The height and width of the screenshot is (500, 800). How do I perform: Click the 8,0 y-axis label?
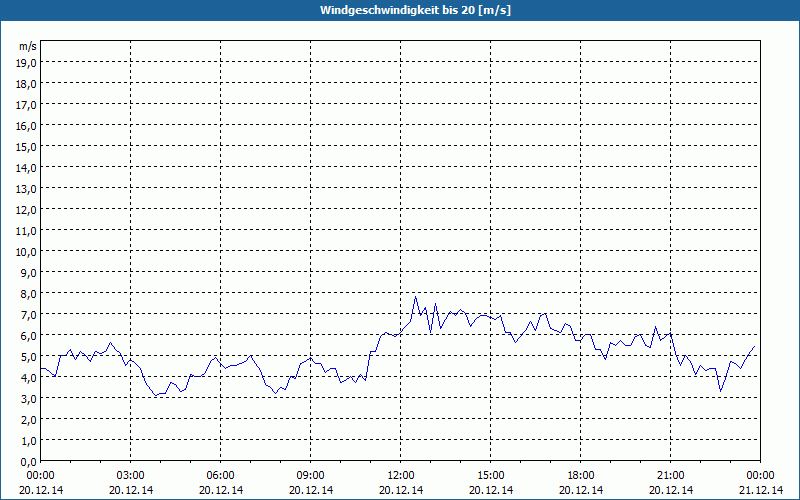click(29, 293)
